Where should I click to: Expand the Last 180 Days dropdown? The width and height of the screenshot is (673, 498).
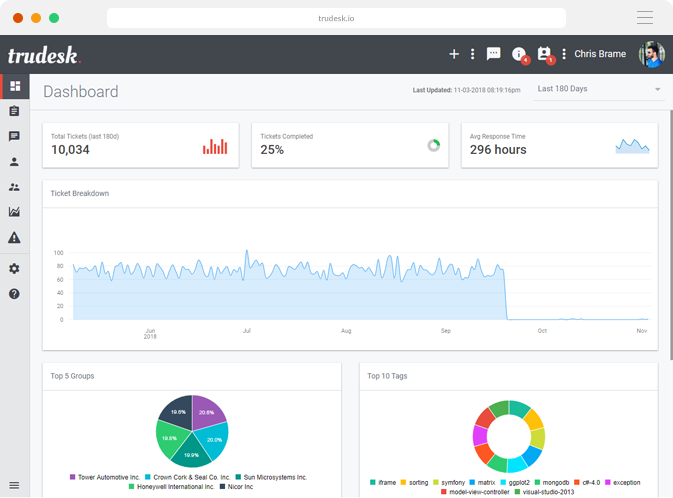pos(599,89)
